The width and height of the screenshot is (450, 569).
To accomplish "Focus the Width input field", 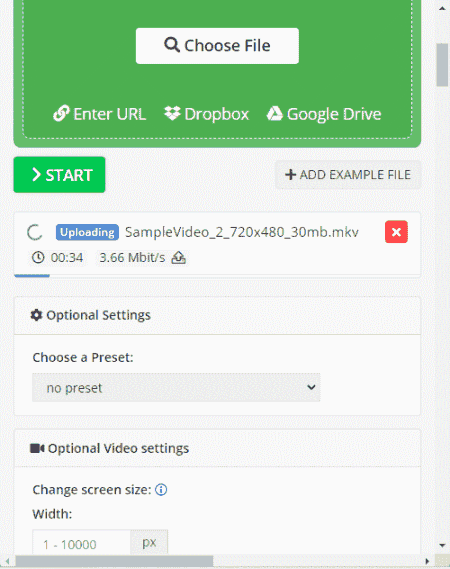I will pyautogui.click(x=81, y=542).
